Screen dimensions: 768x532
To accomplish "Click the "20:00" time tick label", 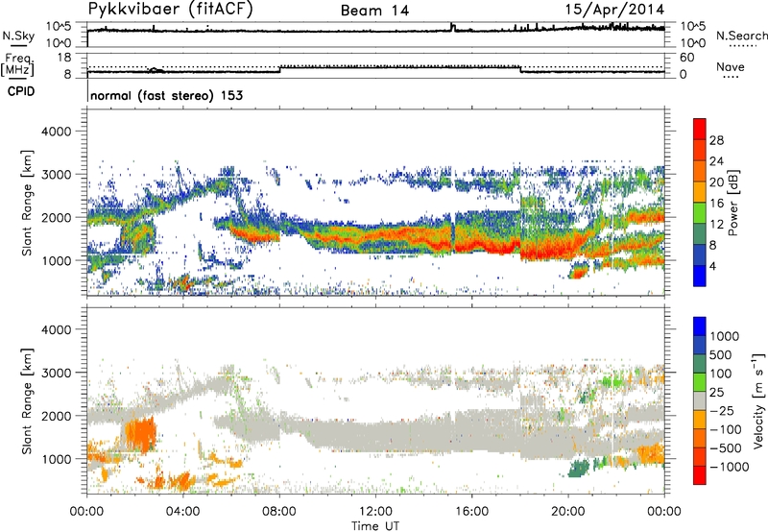I will (x=567, y=512).
